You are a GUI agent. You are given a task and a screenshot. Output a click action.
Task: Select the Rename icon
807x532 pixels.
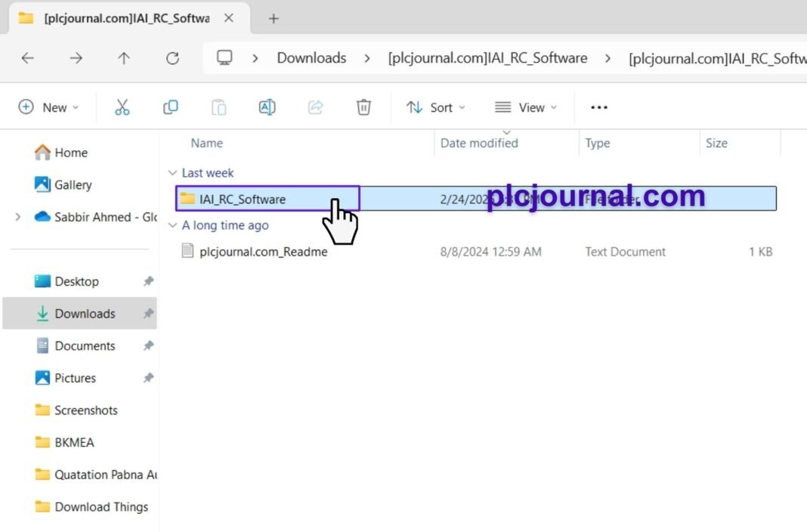point(267,107)
